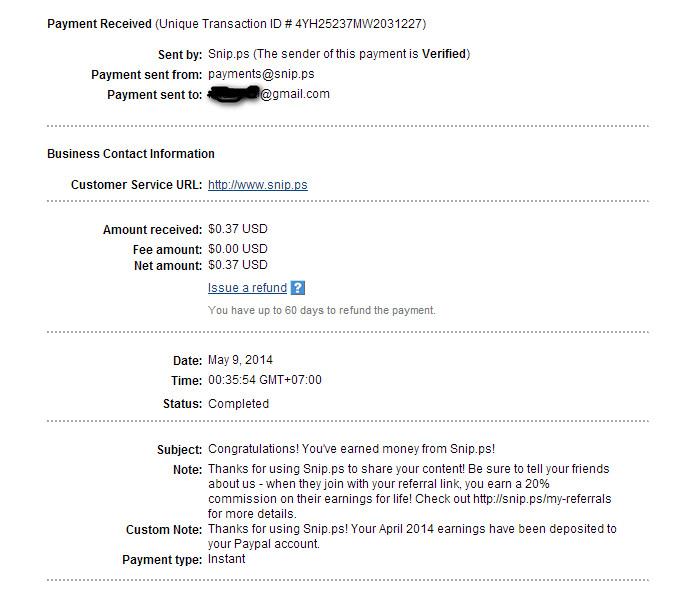Click the Payment Received heading
The height and width of the screenshot is (595, 682).
pos(100,23)
